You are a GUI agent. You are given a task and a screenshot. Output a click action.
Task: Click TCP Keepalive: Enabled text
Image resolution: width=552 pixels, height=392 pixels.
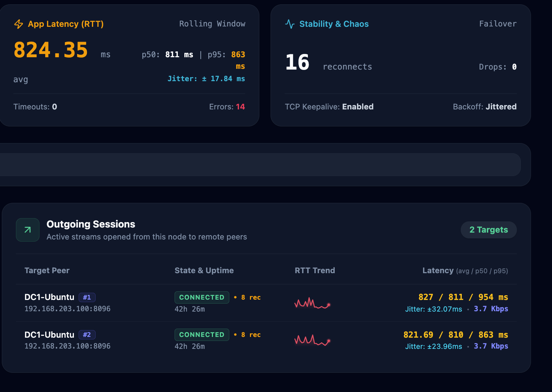[329, 107]
